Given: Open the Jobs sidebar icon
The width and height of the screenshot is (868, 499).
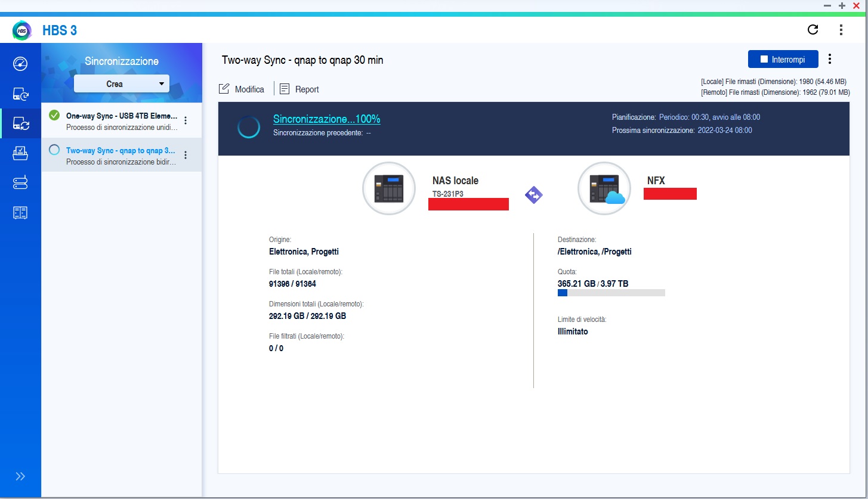Looking at the screenshot, I should [x=20, y=153].
